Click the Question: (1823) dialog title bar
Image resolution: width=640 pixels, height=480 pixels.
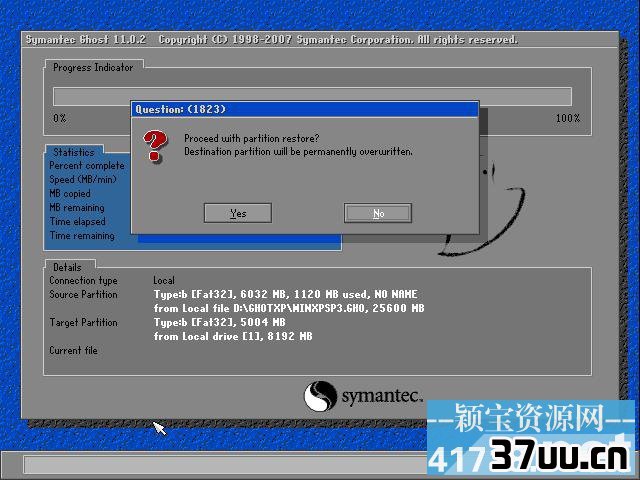(x=304, y=109)
